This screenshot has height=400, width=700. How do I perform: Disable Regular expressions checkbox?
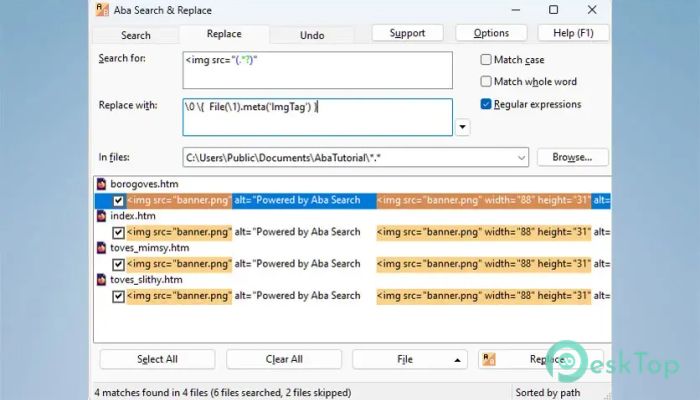coord(486,104)
